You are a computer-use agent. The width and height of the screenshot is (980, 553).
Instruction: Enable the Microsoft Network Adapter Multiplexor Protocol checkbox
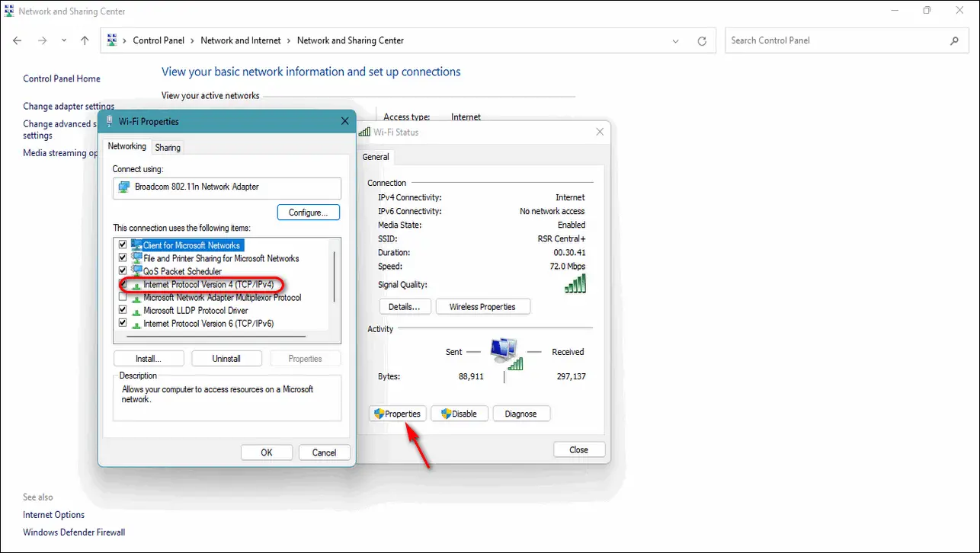point(123,298)
